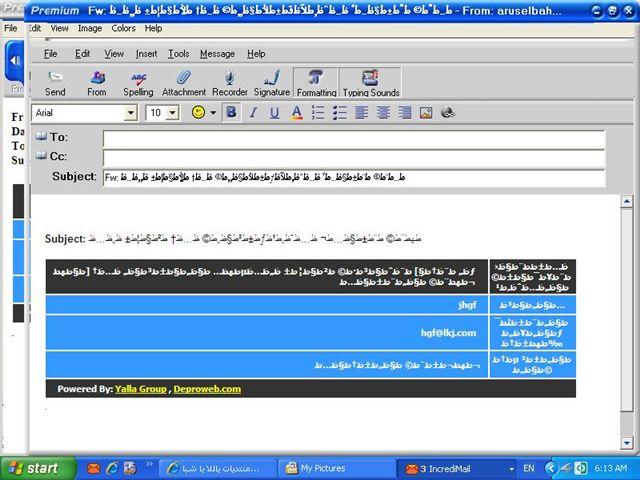The width and height of the screenshot is (640, 480).
Task: Open the Deproweb.com link
Action: pos(207,389)
